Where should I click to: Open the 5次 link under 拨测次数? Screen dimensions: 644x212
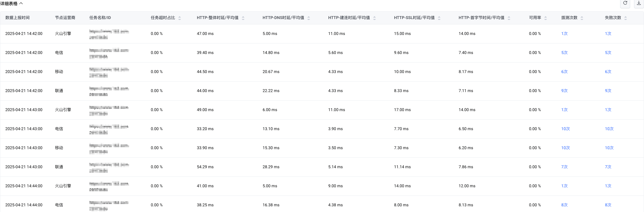564,53
